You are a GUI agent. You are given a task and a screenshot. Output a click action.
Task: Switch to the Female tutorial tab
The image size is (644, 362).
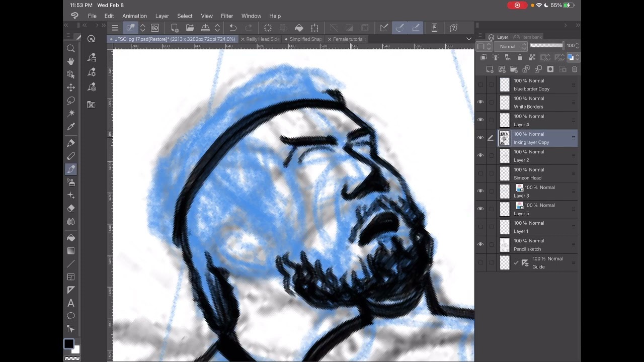point(347,39)
